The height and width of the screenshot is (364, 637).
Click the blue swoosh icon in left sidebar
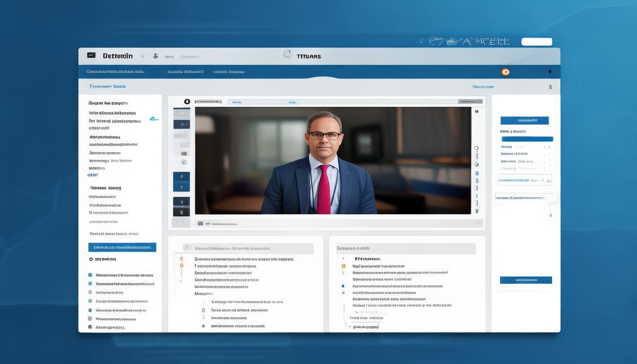coord(154,119)
